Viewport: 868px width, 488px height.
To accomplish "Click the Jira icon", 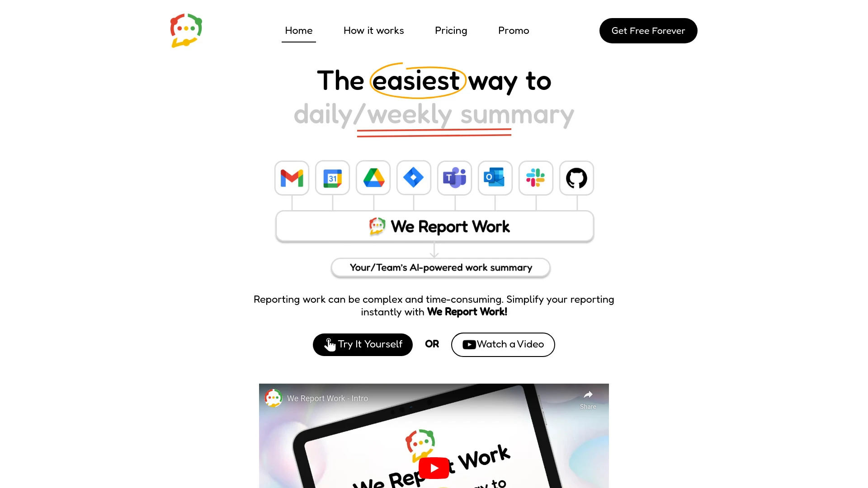I will click(414, 178).
